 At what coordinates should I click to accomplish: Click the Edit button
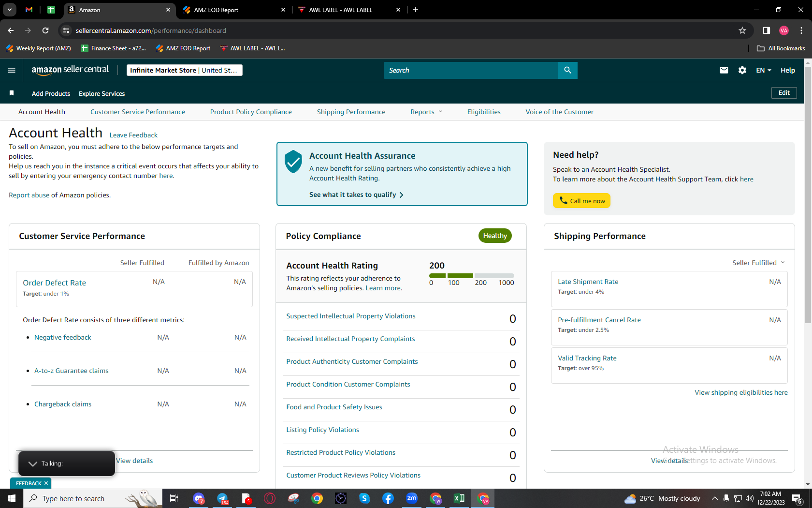click(x=784, y=93)
